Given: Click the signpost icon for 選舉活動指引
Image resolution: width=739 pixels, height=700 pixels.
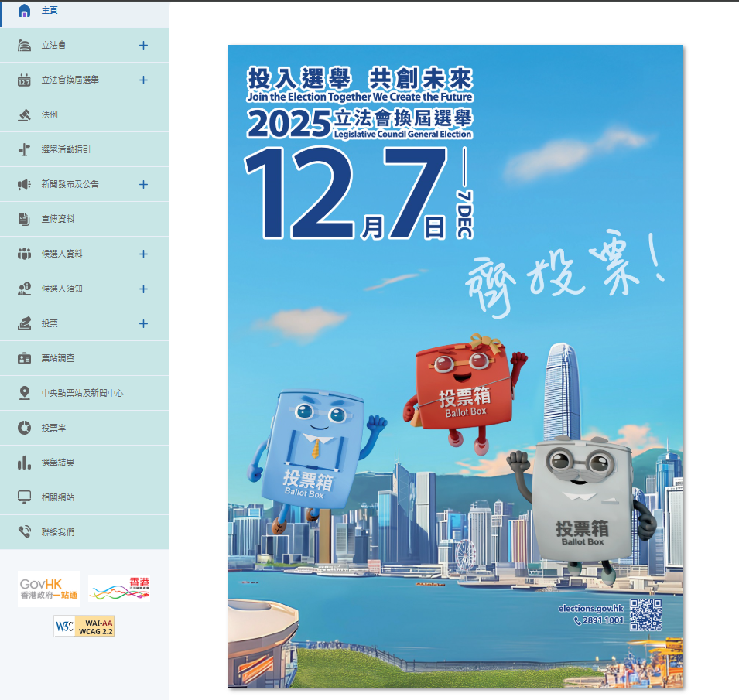Looking at the screenshot, I should click(x=24, y=149).
